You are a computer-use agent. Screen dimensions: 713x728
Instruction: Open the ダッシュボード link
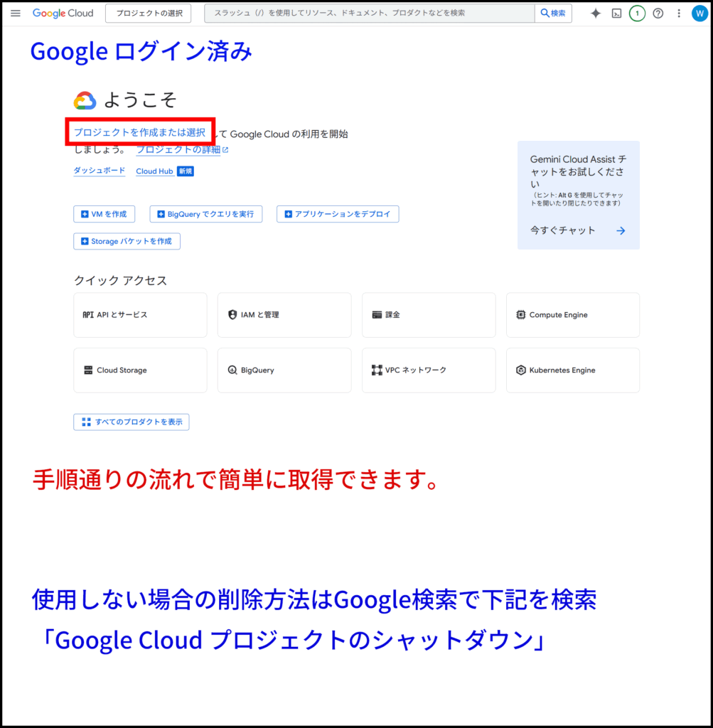pyautogui.click(x=100, y=171)
